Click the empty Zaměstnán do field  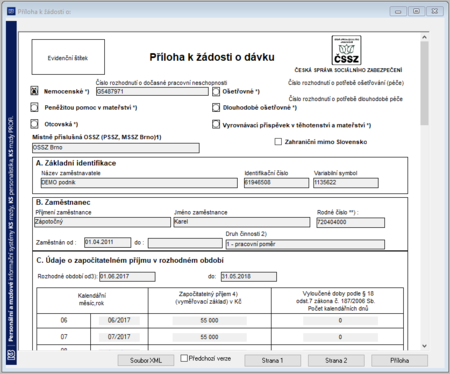[x=185, y=243]
